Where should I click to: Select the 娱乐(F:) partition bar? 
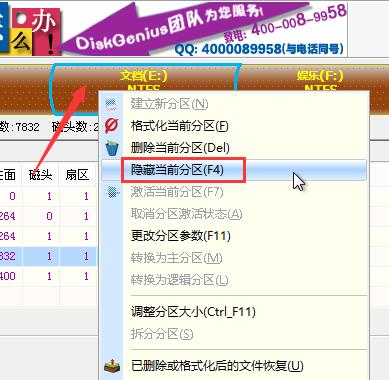pyautogui.click(x=314, y=89)
